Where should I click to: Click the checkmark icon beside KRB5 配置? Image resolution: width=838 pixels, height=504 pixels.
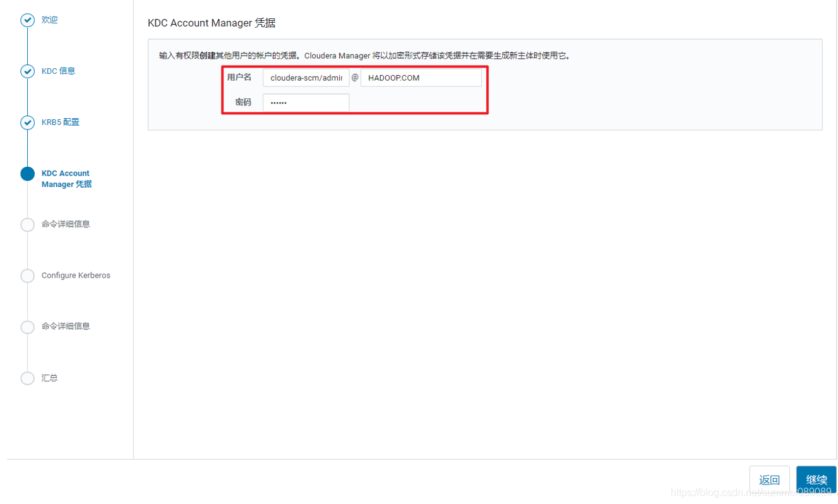coord(27,123)
